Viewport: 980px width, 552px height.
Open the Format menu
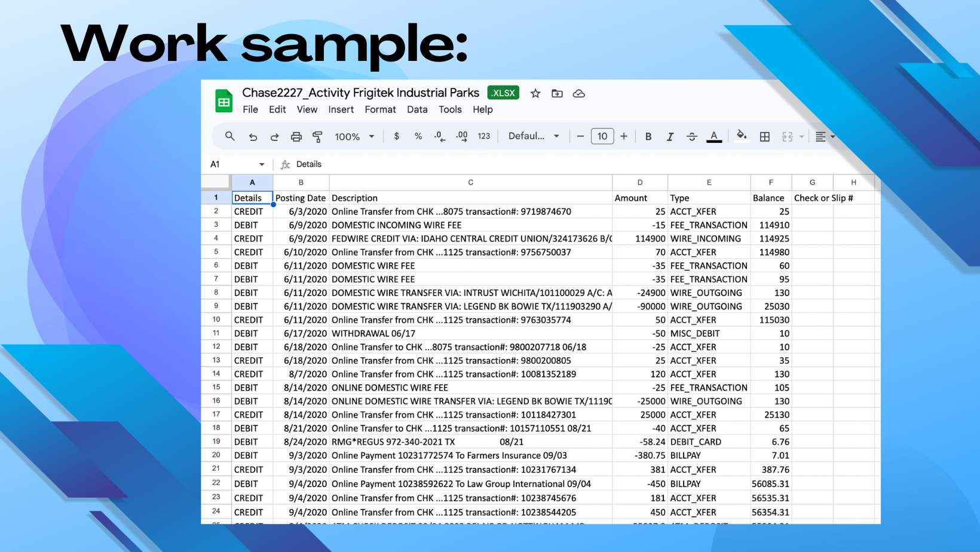coord(381,109)
